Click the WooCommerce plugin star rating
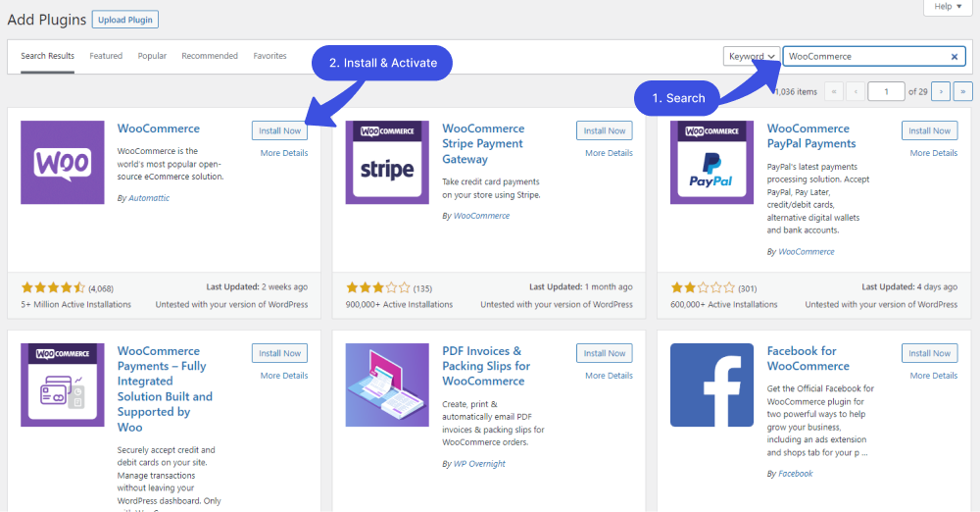Viewport: 980px width, 512px height. pyautogui.click(x=53, y=288)
